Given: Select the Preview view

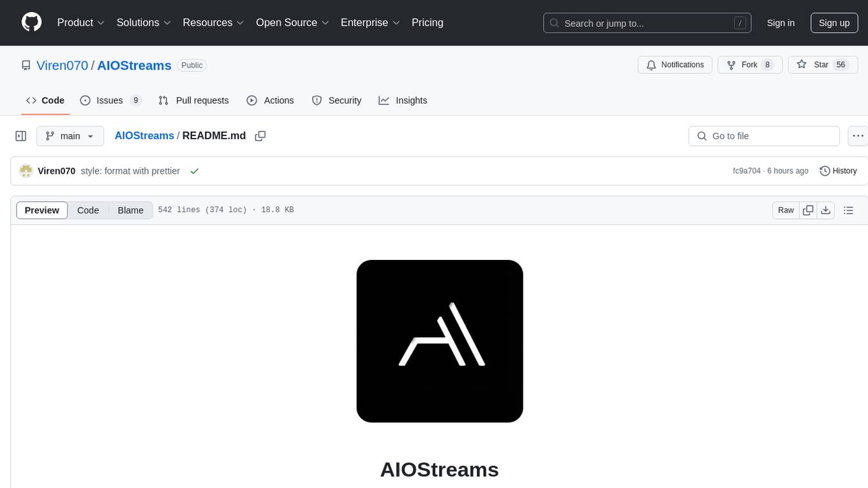Looking at the screenshot, I should point(42,210).
